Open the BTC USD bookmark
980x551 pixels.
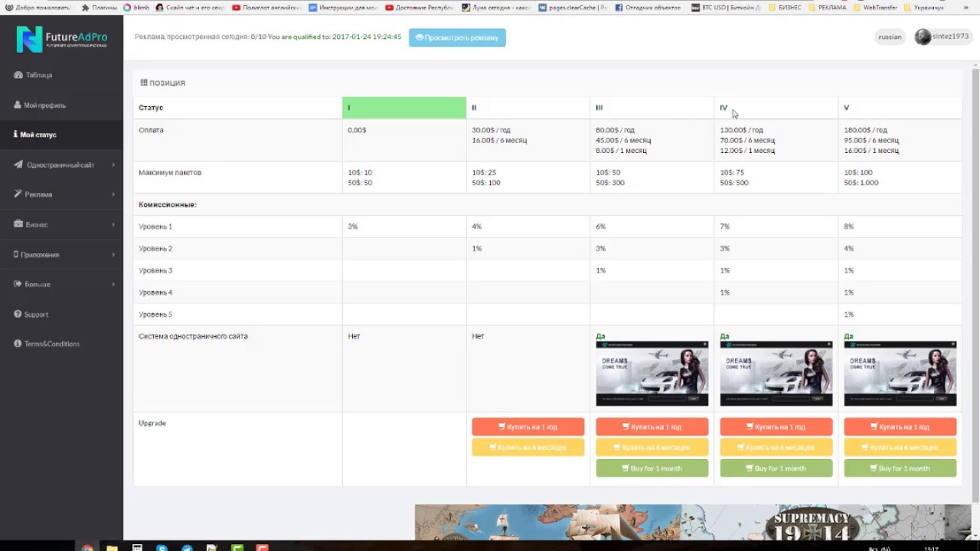coord(726,8)
